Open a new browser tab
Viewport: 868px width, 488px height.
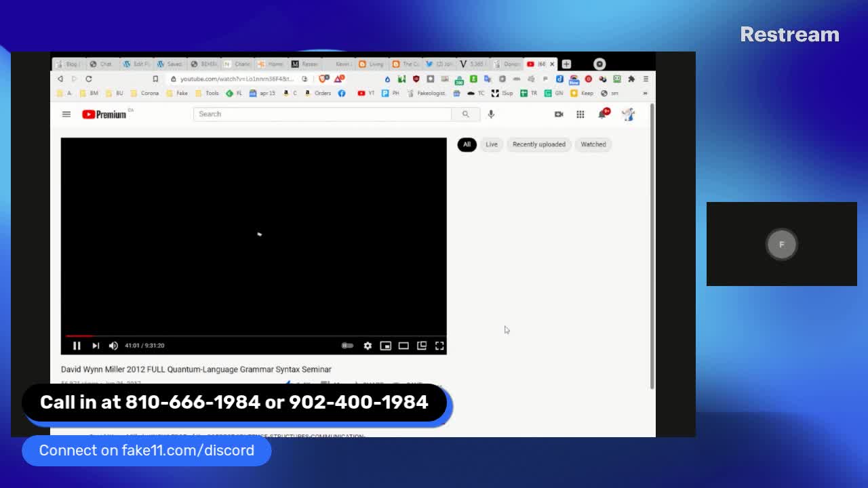click(x=566, y=64)
